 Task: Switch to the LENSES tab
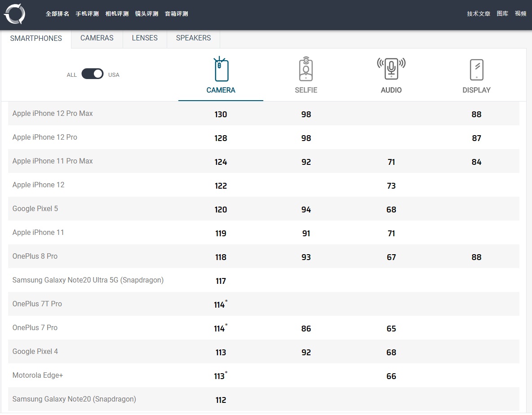[x=145, y=38]
